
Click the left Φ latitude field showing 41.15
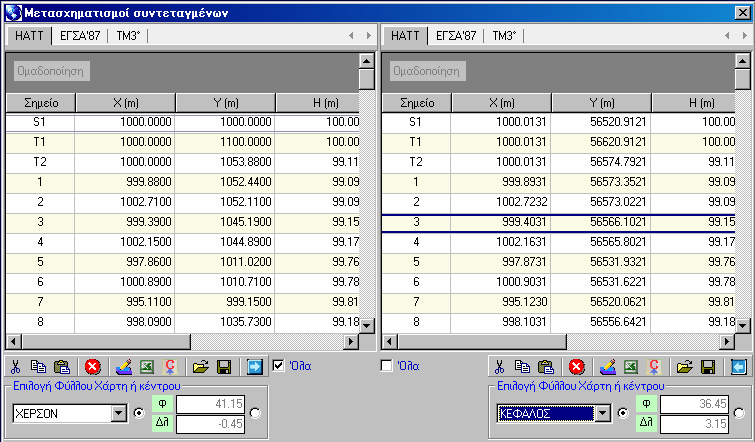210,403
